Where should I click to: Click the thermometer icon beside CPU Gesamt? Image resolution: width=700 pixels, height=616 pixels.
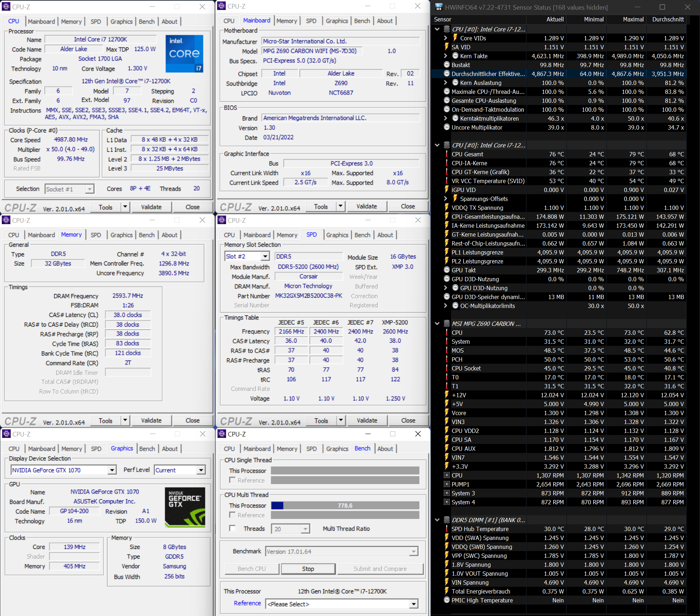[446, 154]
